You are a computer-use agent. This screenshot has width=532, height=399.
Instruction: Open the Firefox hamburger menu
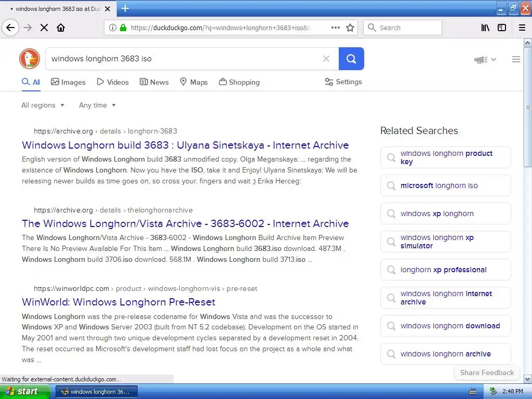tap(522, 28)
